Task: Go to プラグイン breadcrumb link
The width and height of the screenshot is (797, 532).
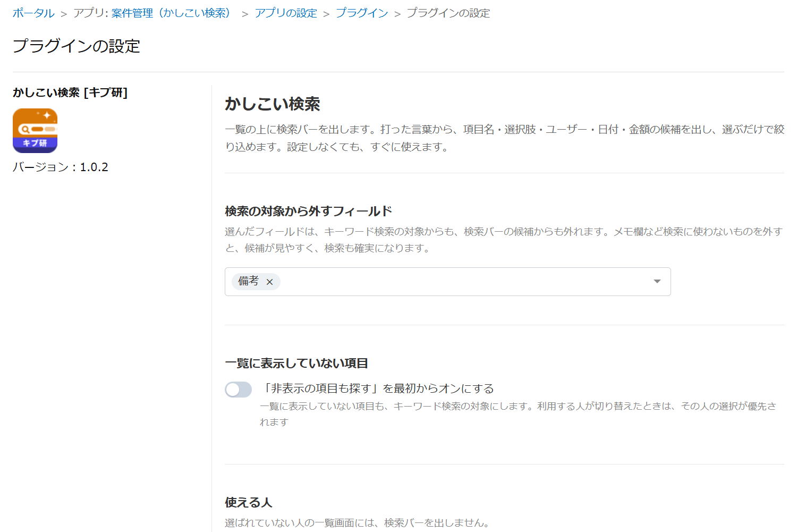Action: (x=362, y=13)
